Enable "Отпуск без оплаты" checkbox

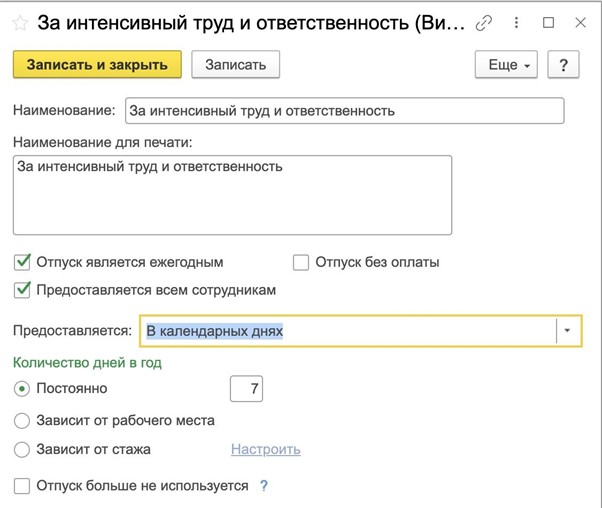tap(301, 263)
